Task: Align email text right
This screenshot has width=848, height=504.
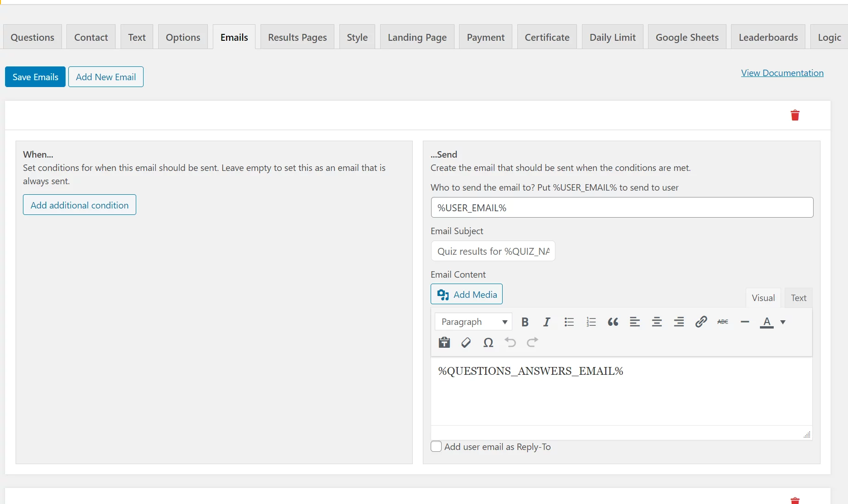Action: pos(679,322)
